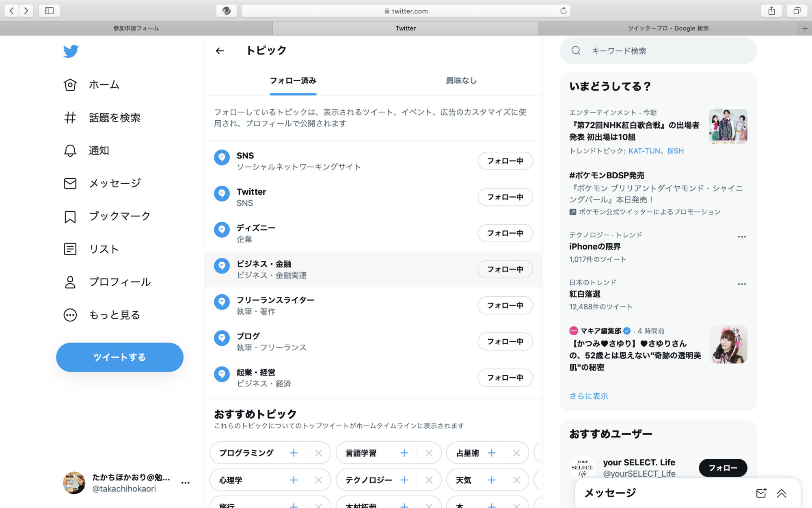Open マキア編集部 article thumbnail
812x508 pixels.
tap(728, 344)
